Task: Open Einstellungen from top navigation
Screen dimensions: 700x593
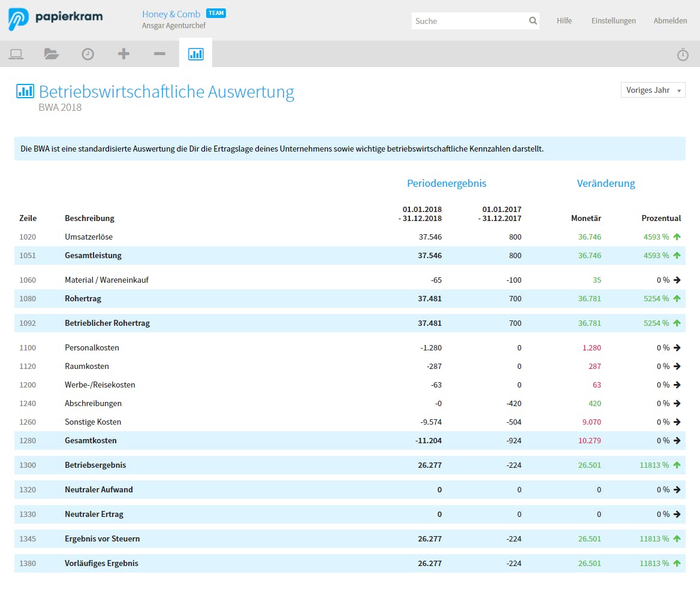Action: point(613,21)
